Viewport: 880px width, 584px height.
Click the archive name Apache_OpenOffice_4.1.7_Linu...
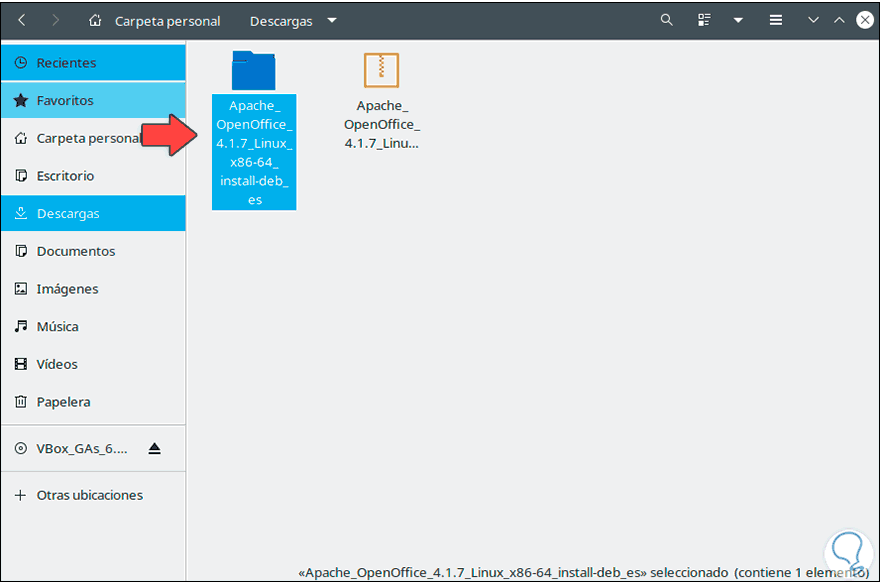pos(382,124)
